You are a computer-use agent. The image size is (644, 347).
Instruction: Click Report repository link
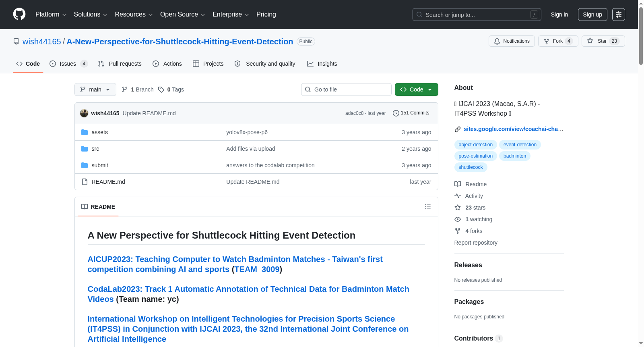[x=476, y=243]
